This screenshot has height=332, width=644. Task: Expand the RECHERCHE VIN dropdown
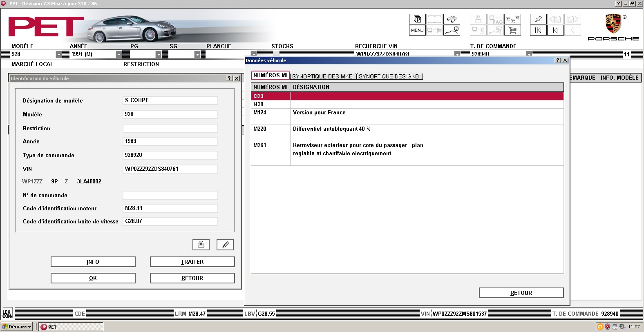[x=457, y=53]
